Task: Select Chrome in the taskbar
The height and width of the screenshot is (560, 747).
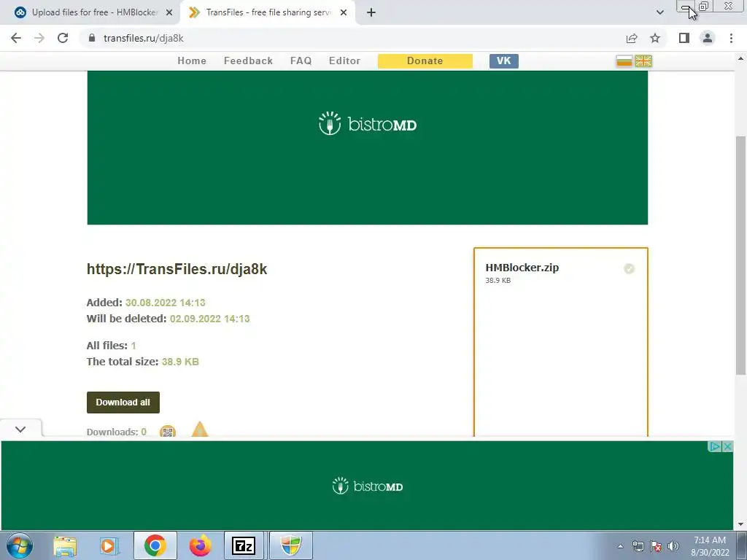Action: tap(155, 545)
